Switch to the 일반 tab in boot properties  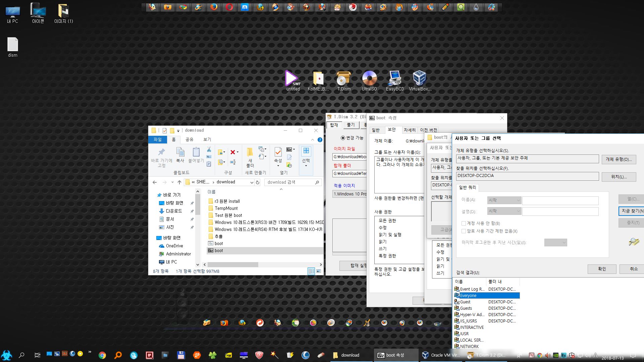(x=376, y=130)
